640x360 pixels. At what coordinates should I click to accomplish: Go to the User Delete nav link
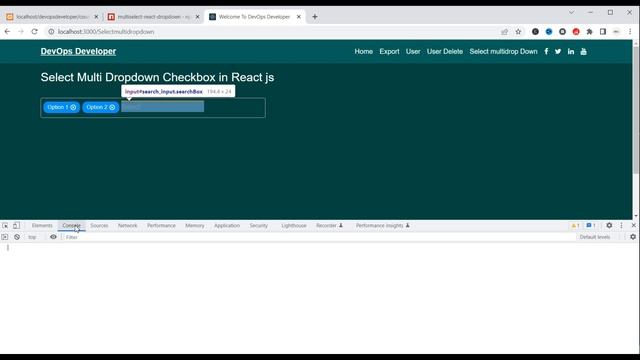coord(445,51)
